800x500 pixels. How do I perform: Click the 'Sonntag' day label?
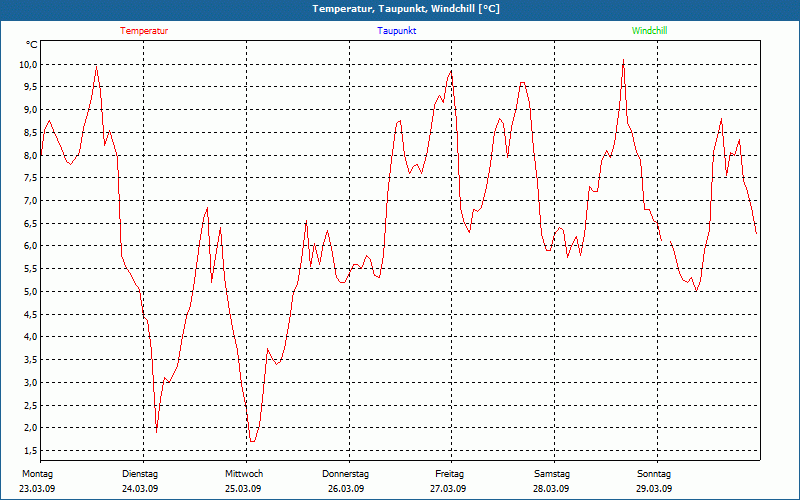tap(654, 474)
